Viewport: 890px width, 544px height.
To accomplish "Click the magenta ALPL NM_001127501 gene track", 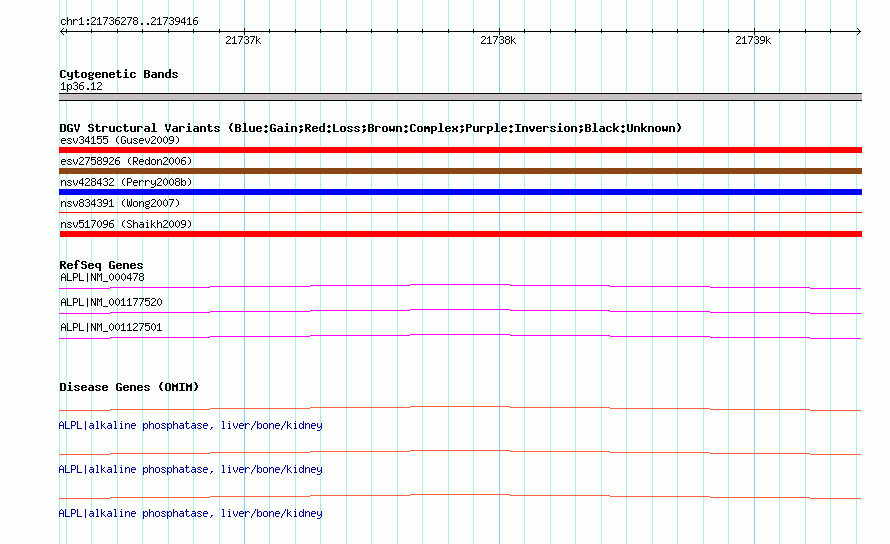I will (460, 336).
